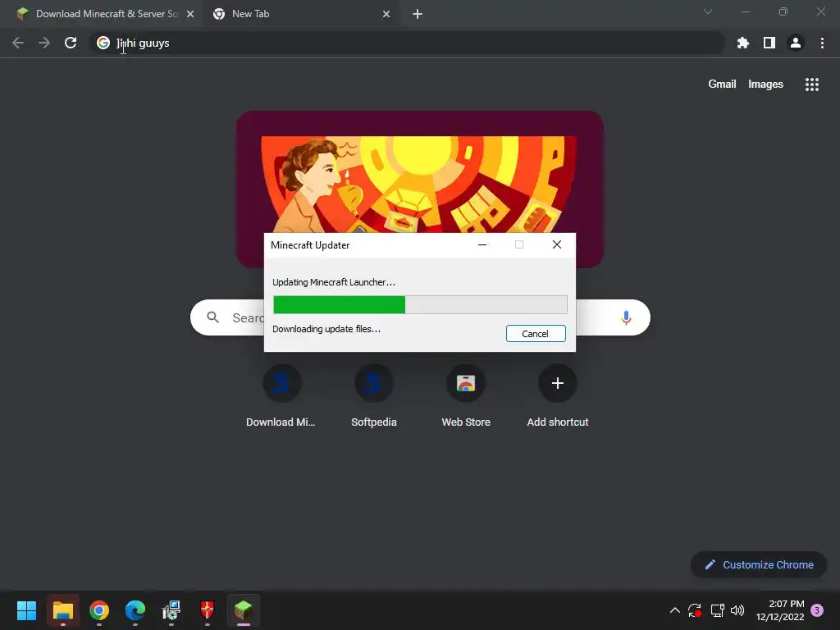Click the Minecraft Updater progress bar
Screen dimensions: 840x630
point(420,305)
